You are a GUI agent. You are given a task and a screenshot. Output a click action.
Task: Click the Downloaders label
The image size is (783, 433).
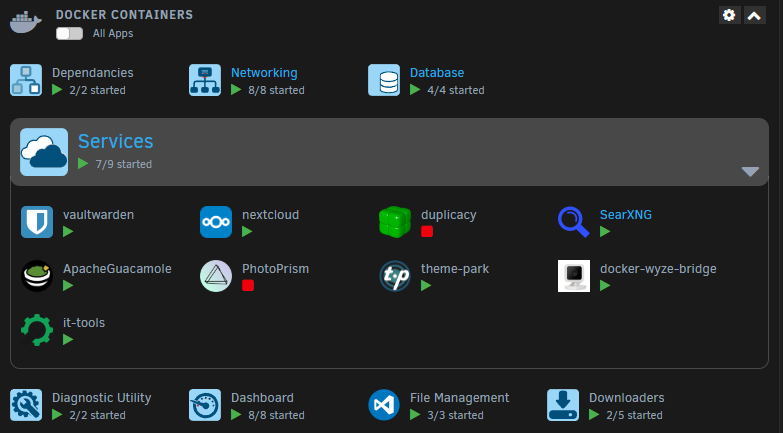click(x=627, y=398)
